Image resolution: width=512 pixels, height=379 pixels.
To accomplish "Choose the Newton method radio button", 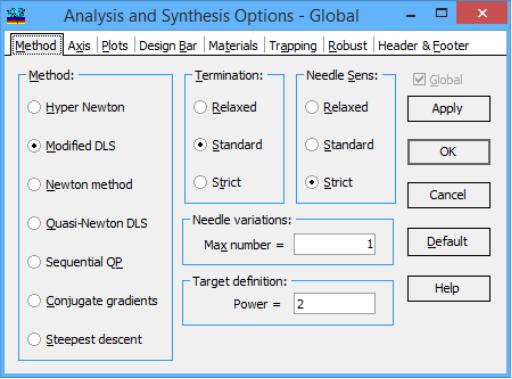I will (80, 184).
